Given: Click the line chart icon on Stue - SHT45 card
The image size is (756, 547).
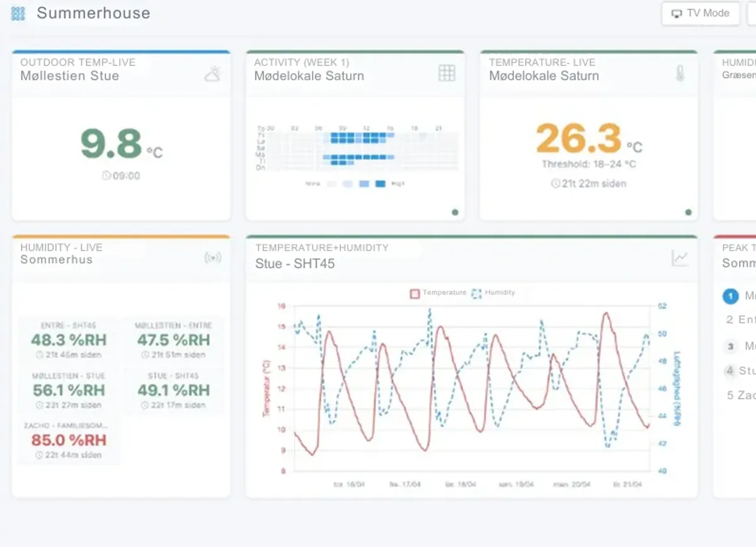Looking at the screenshot, I should pyautogui.click(x=680, y=257).
